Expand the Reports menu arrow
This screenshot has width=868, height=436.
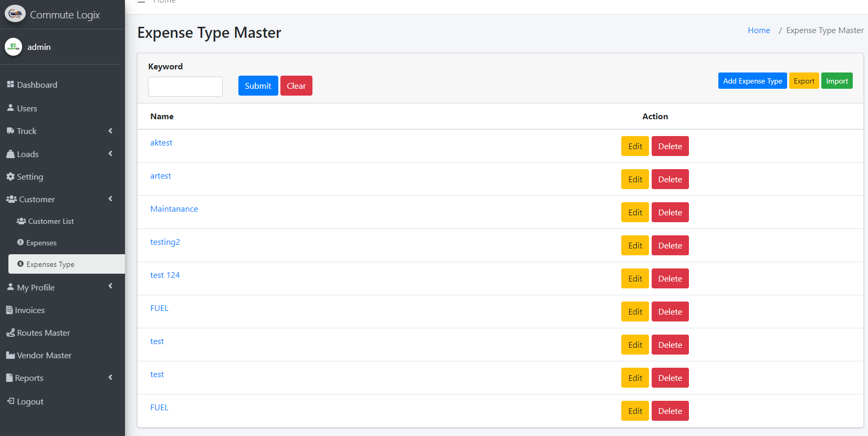coord(110,377)
